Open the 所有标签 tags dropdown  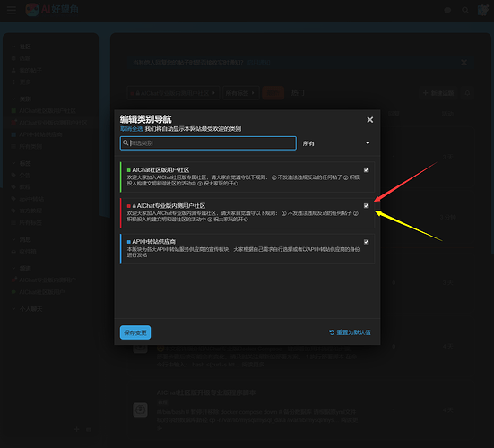click(240, 93)
